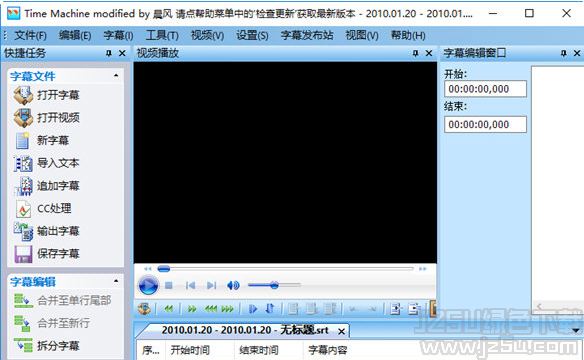This screenshot has height=360, width=584.
Task: Open the tab list dropdown arrow
Action: tap(576, 330)
